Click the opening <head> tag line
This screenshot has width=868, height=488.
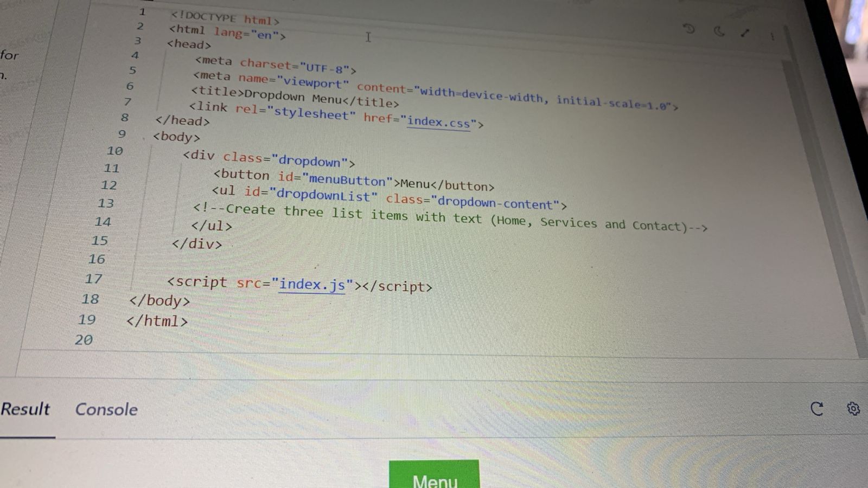pyautogui.click(x=189, y=44)
